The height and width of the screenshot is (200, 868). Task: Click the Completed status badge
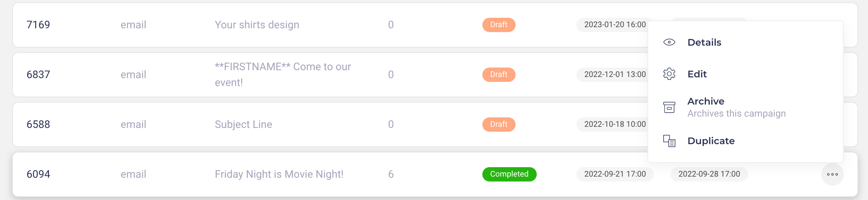pyautogui.click(x=509, y=174)
